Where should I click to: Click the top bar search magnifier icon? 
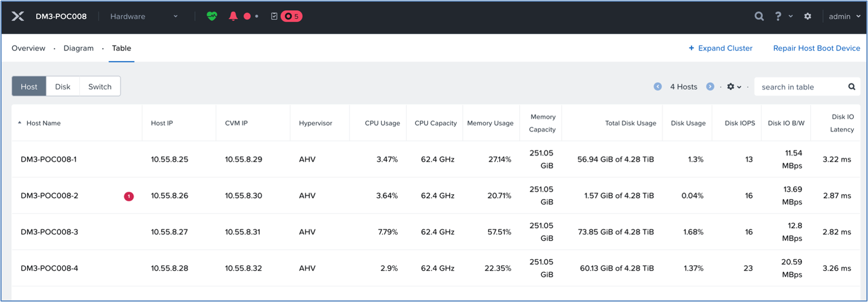click(759, 16)
